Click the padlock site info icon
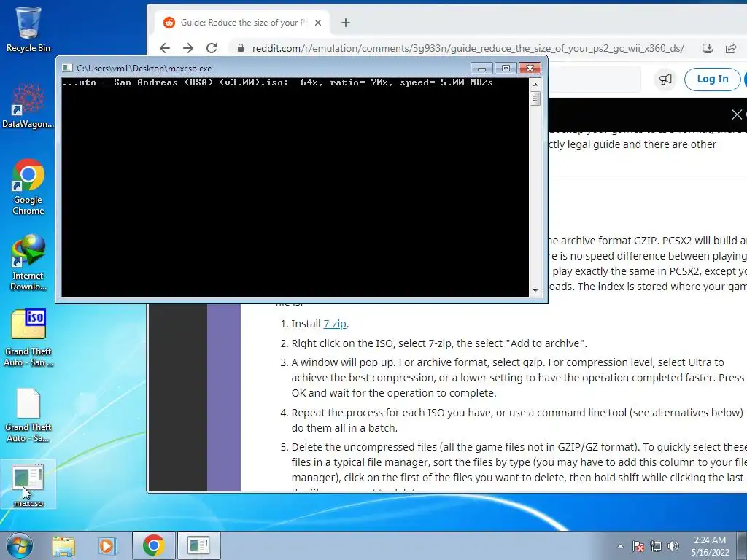 [241, 48]
